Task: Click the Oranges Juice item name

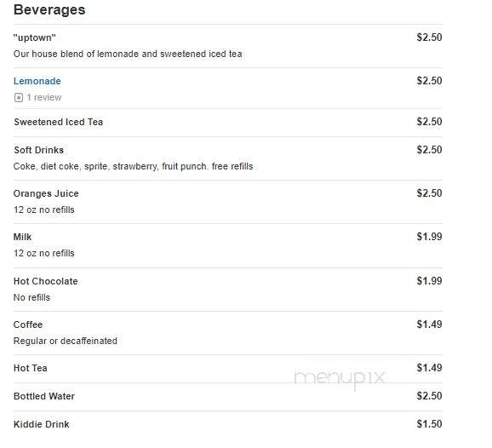Action: coord(46,193)
